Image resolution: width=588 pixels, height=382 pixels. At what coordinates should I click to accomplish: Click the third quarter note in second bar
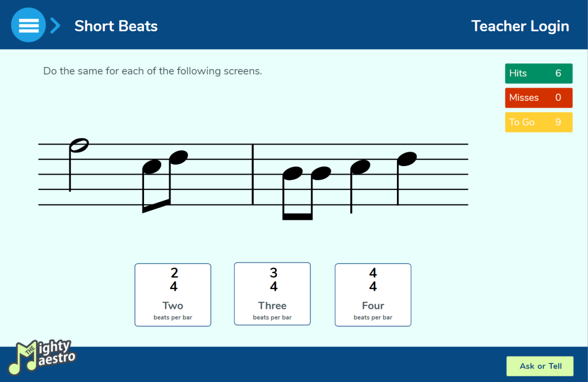[x=360, y=187]
